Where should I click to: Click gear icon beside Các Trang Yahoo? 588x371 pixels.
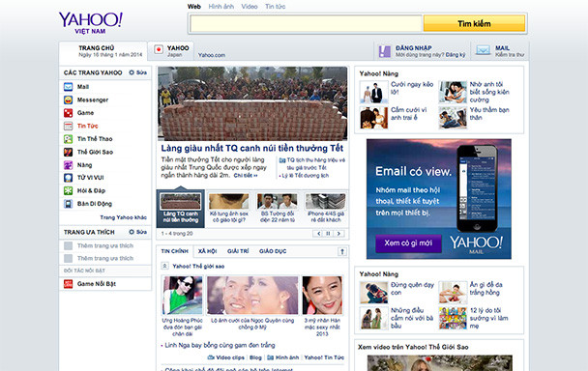(x=132, y=72)
